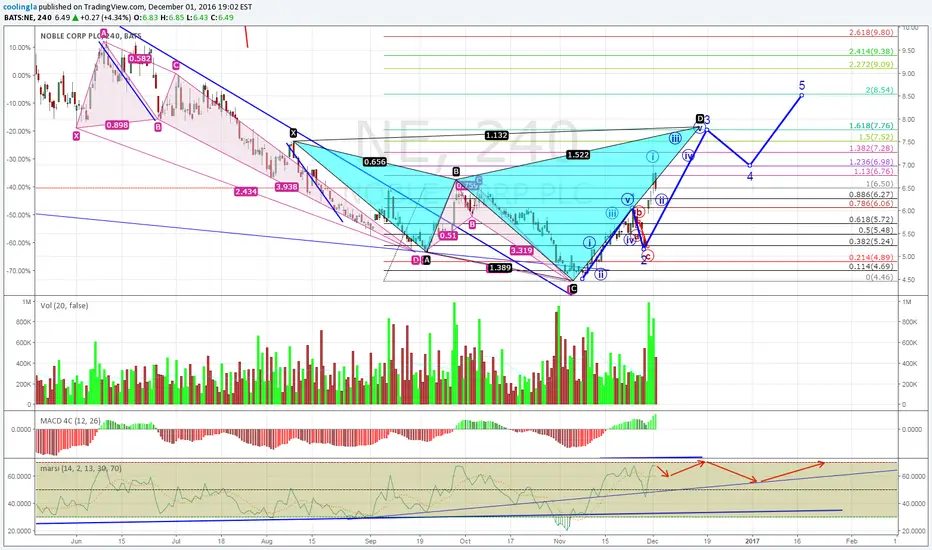Viewport: 932px width, 550px height.
Task: Click the Jun label on the time axis
Action: click(x=75, y=541)
